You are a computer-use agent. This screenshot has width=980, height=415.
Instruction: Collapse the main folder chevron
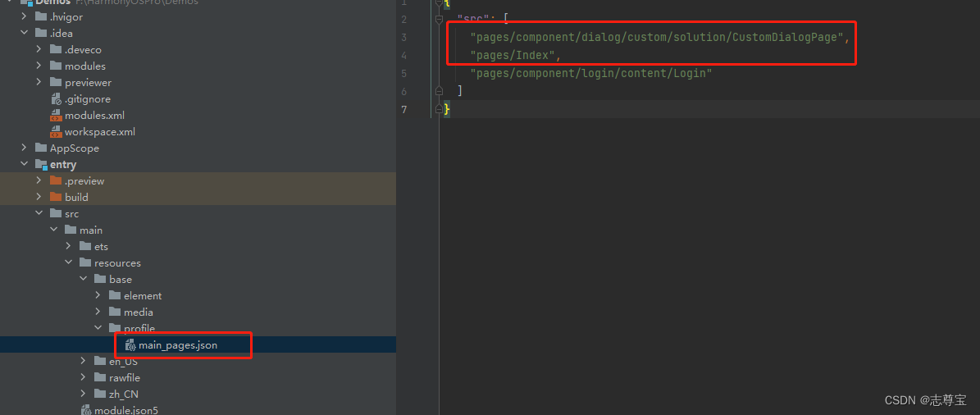54,230
